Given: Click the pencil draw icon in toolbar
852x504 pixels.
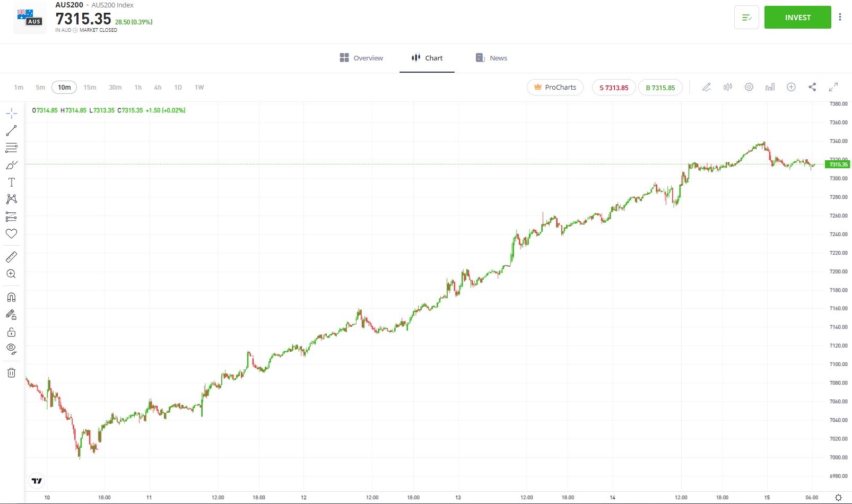Looking at the screenshot, I should tap(706, 87).
